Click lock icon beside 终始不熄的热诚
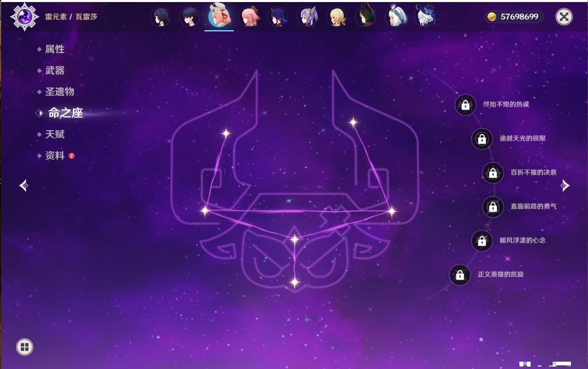This screenshot has height=369, width=588. 465,105
